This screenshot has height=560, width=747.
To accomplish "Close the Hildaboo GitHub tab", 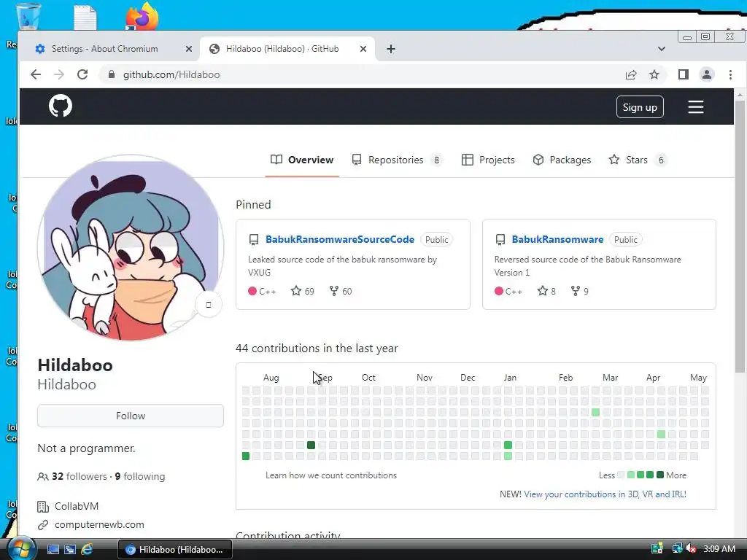I will click(363, 49).
